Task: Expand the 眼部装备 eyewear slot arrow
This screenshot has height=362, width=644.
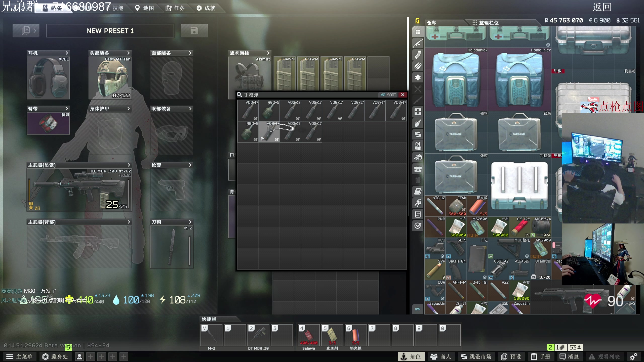Action: click(x=190, y=109)
